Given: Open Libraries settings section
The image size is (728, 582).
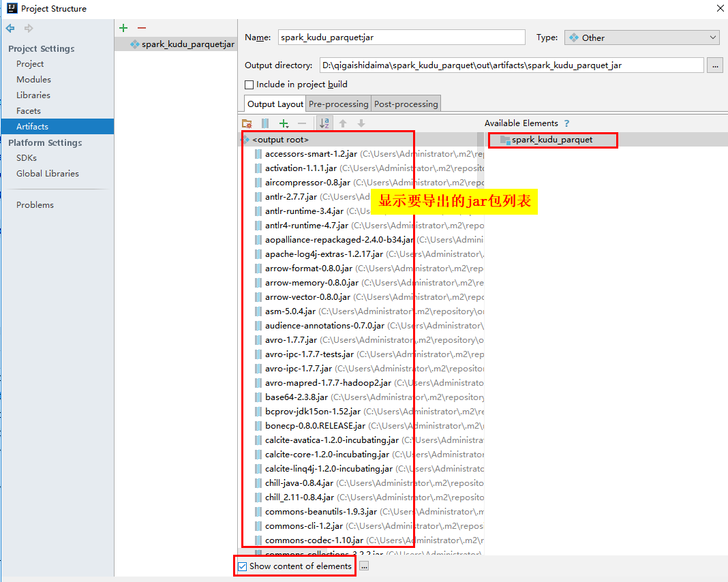Looking at the screenshot, I should coord(33,95).
